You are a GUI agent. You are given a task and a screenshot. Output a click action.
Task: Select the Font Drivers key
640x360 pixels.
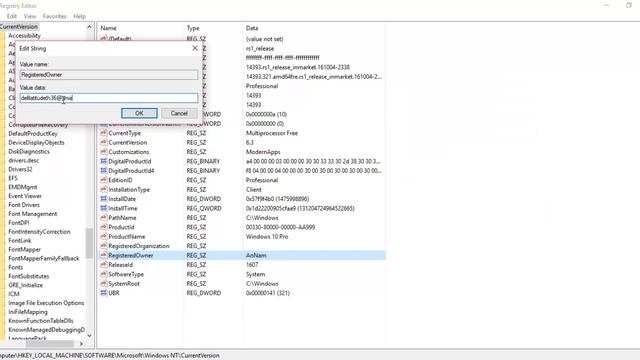click(x=24, y=205)
